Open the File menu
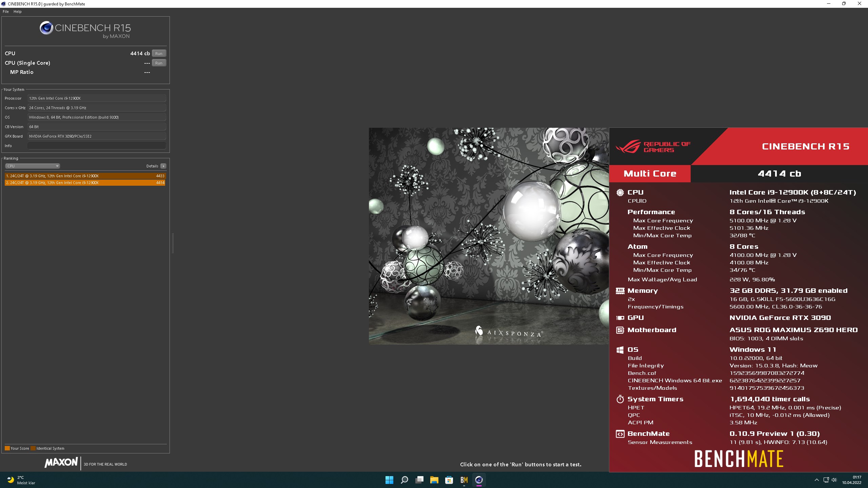The height and width of the screenshot is (488, 868). point(6,12)
